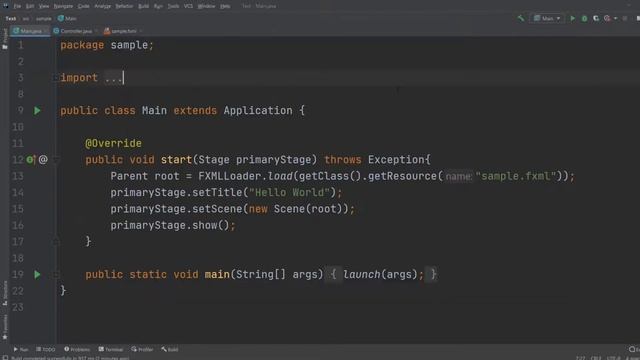
Task: Collapse the start method fold marker
Action: 56,160
